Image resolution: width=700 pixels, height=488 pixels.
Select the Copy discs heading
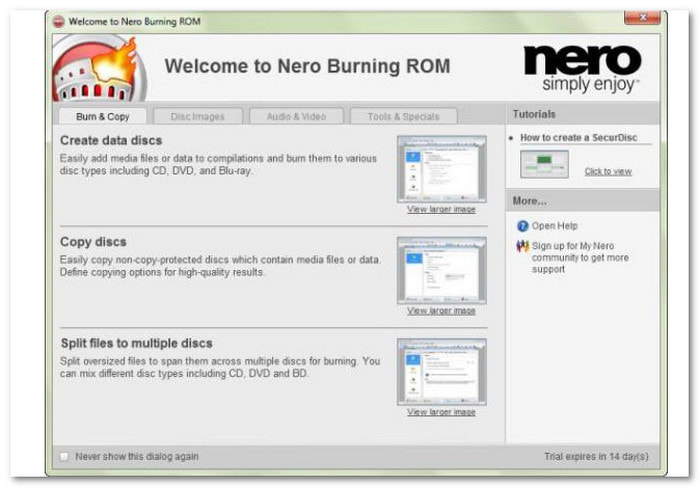[x=93, y=242]
